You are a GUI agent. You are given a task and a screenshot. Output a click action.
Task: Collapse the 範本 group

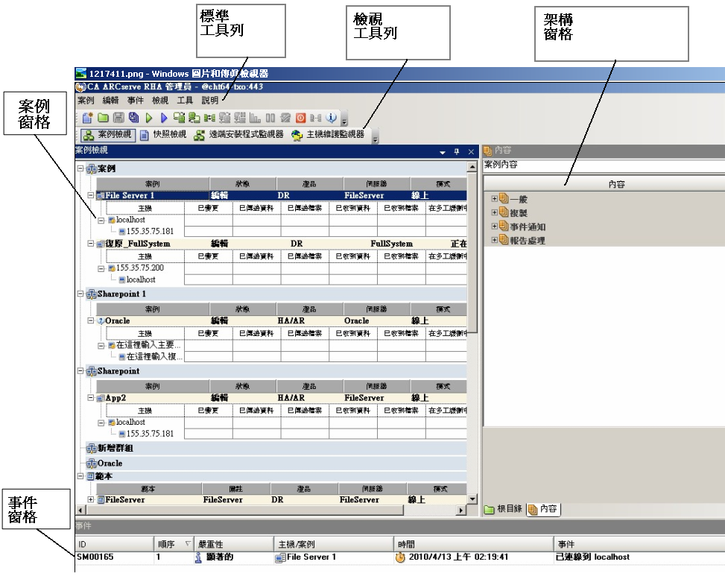[x=80, y=476]
